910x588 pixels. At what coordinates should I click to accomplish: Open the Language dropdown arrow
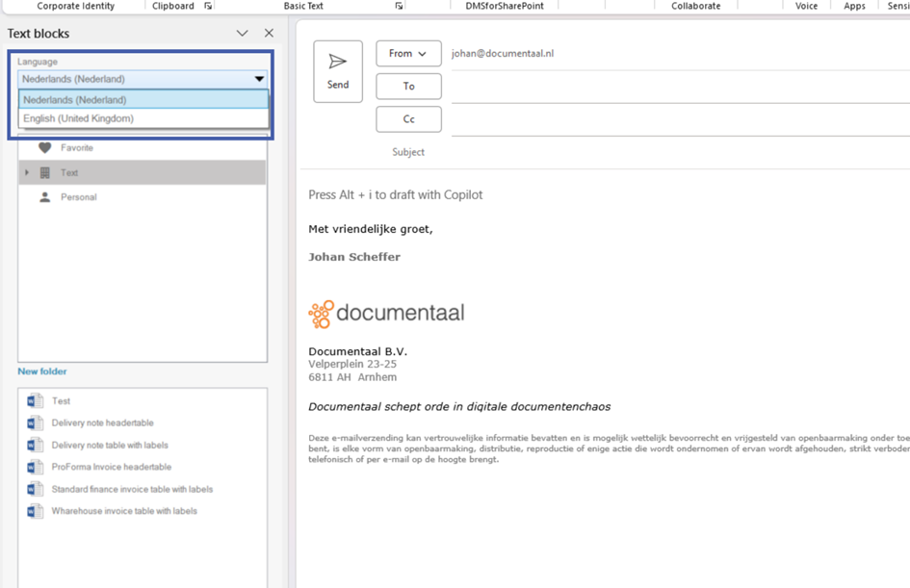pos(259,79)
